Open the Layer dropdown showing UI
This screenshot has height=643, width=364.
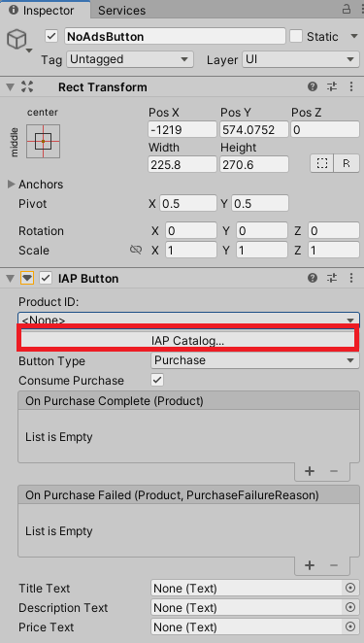(x=301, y=59)
